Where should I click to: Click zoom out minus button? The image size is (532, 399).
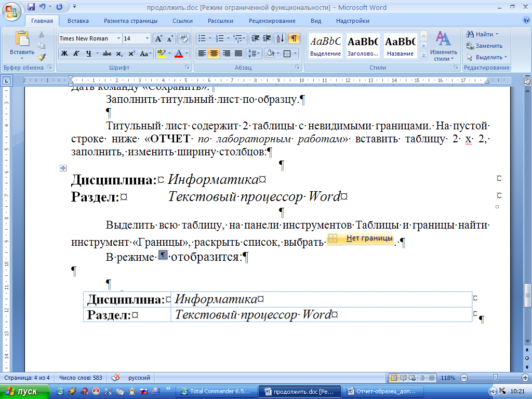click(x=464, y=378)
